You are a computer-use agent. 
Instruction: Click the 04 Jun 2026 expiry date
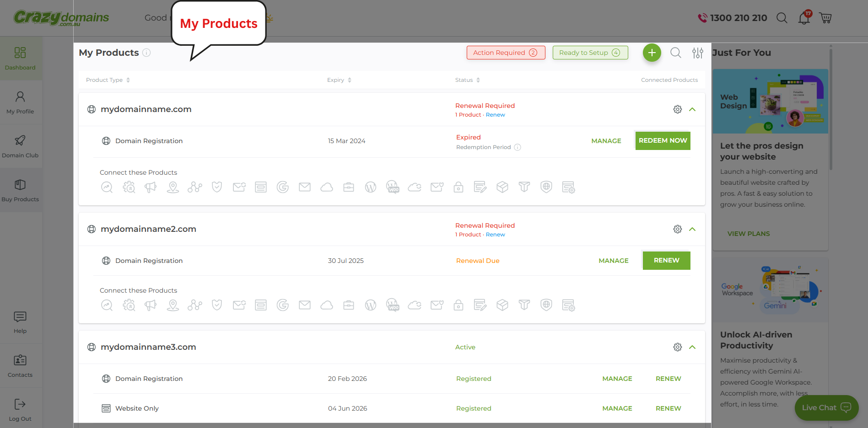[347, 408]
